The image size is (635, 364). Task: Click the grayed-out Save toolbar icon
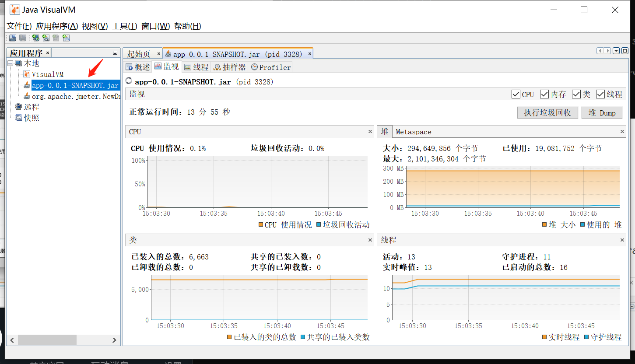click(x=22, y=38)
